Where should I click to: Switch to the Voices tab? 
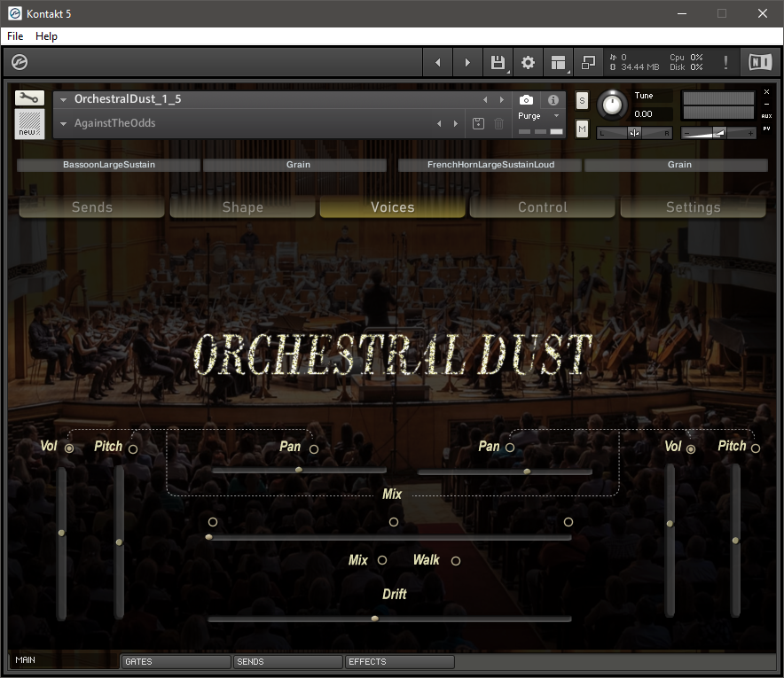coord(391,207)
